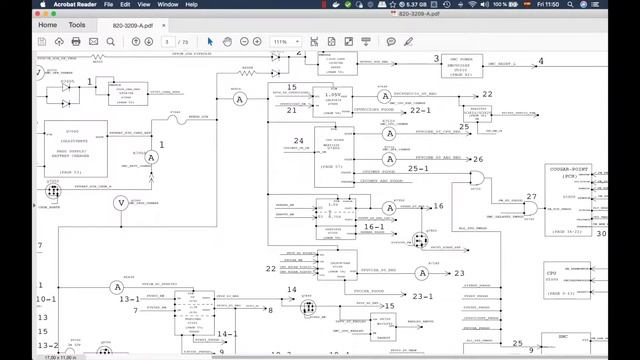This screenshot has height=360, width=640.
Task: Open the Notification Center list icon
Action: click(596, 4)
